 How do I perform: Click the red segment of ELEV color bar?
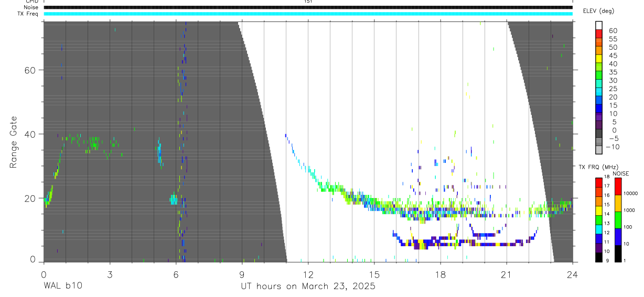pos(599,34)
